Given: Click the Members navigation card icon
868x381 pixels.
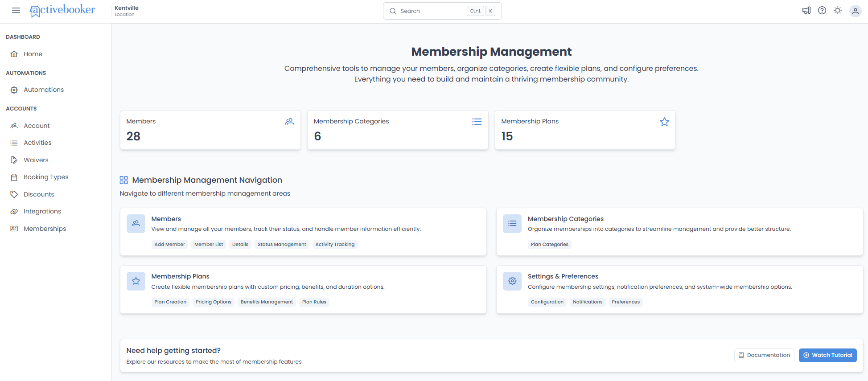Looking at the screenshot, I should point(136,224).
